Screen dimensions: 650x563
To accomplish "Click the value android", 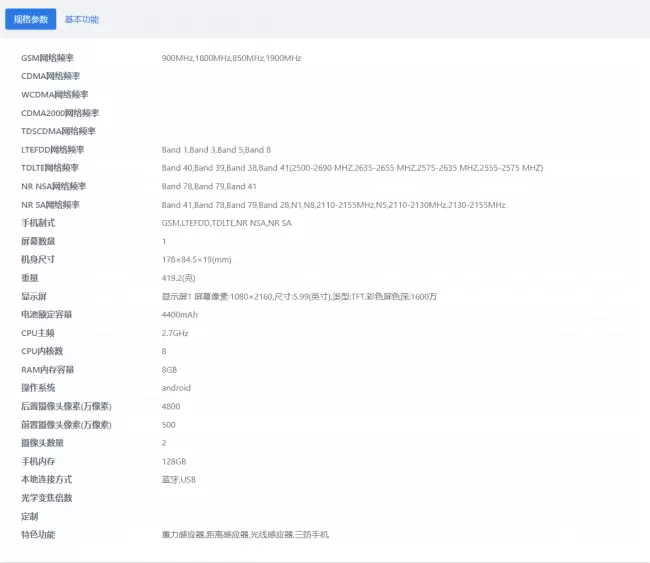I will [x=176, y=388].
